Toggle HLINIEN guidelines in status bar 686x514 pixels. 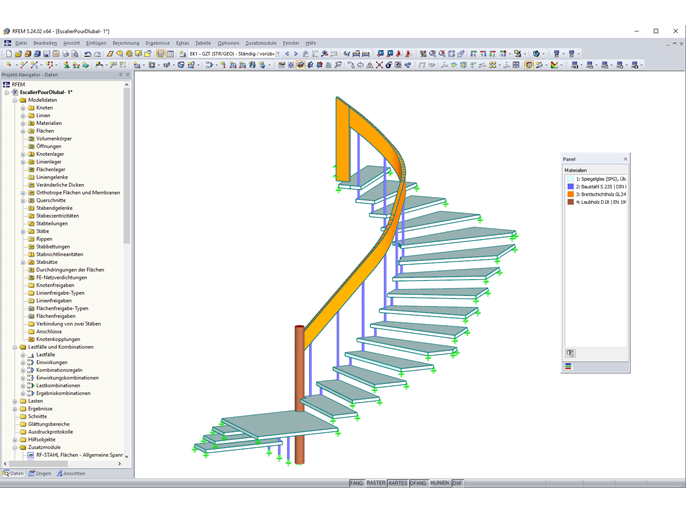[440, 483]
